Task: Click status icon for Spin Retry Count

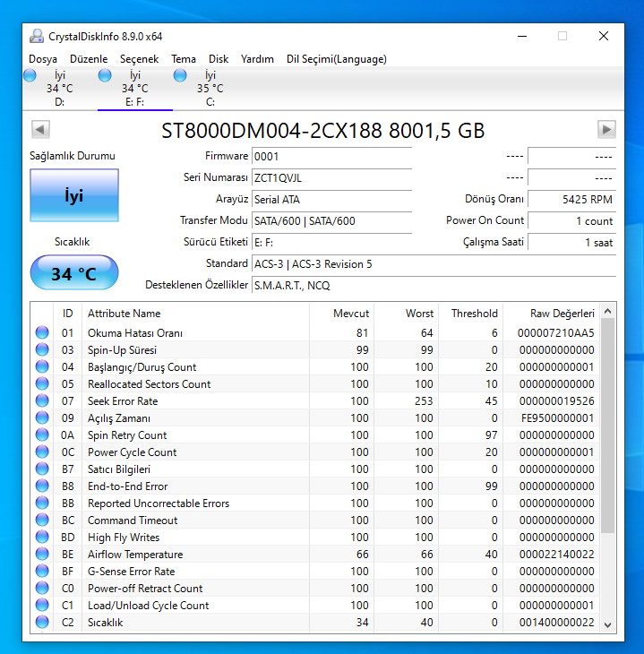Action: point(42,435)
